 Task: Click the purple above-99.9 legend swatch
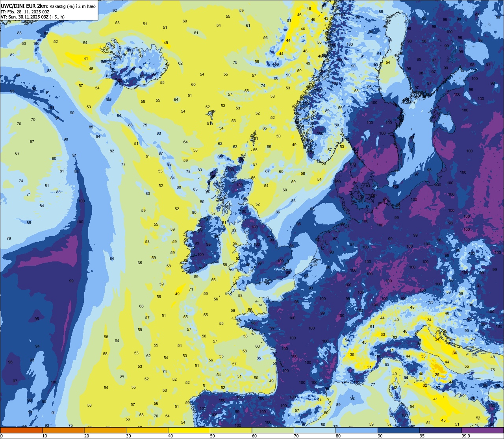(482, 430)
